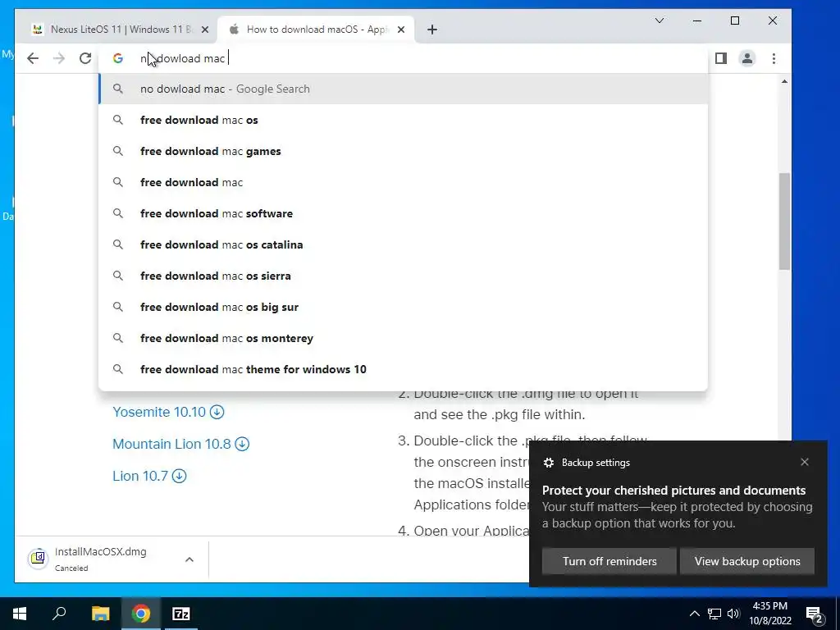The width and height of the screenshot is (840, 630).
Task: Select 'free download mac os sierra' suggestion
Action: click(403, 276)
